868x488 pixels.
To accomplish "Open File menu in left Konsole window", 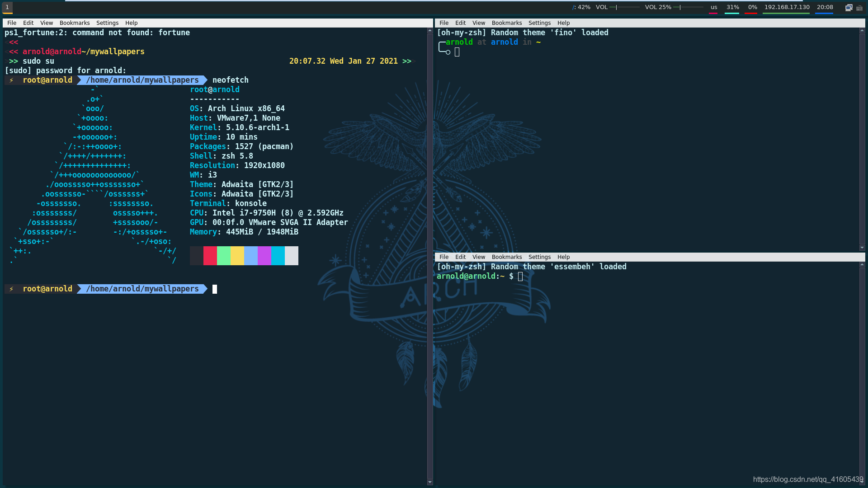I will [x=12, y=23].
